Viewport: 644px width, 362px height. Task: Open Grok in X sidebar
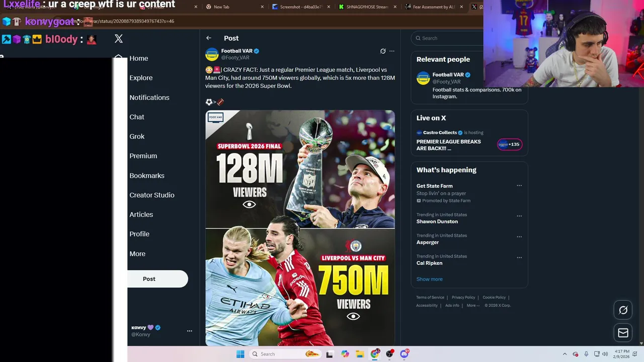pos(137,136)
